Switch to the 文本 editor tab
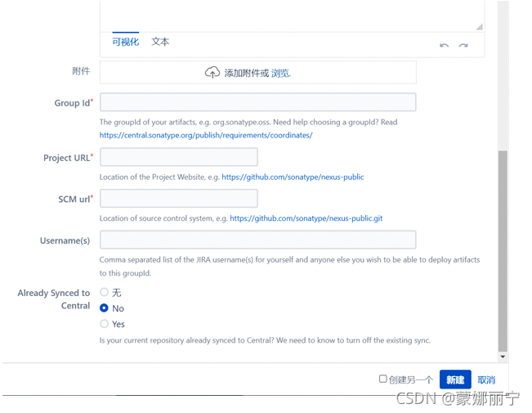 (160, 42)
